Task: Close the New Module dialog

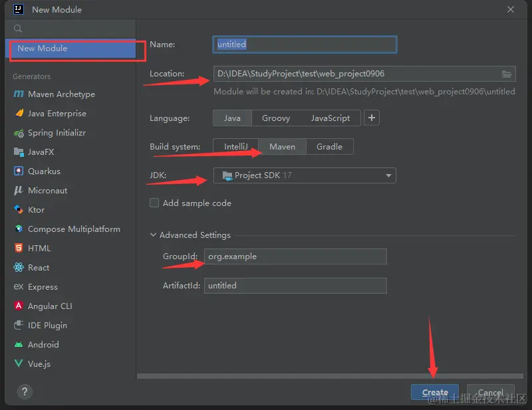Action: coord(511,9)
